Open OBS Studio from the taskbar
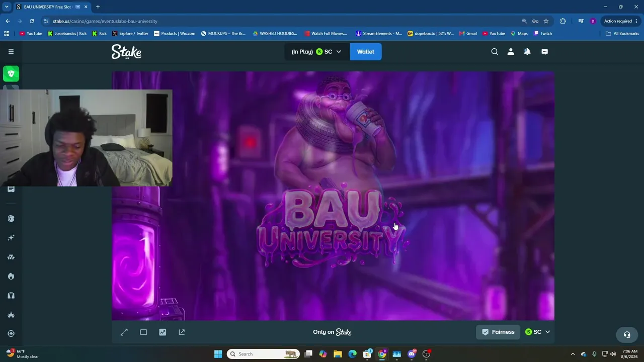This screenshot has width=644, height=362. click(426, 354)
